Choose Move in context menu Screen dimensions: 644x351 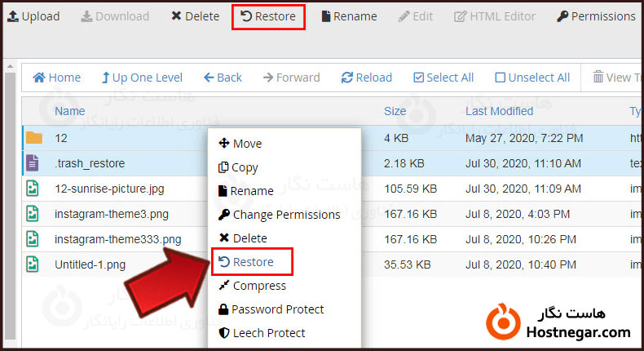click(x=247, y=144)
